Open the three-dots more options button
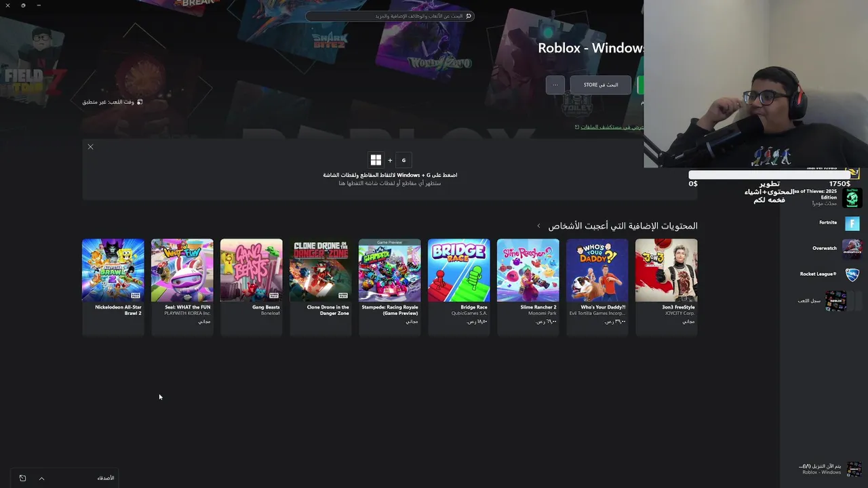 pos(555,85)
